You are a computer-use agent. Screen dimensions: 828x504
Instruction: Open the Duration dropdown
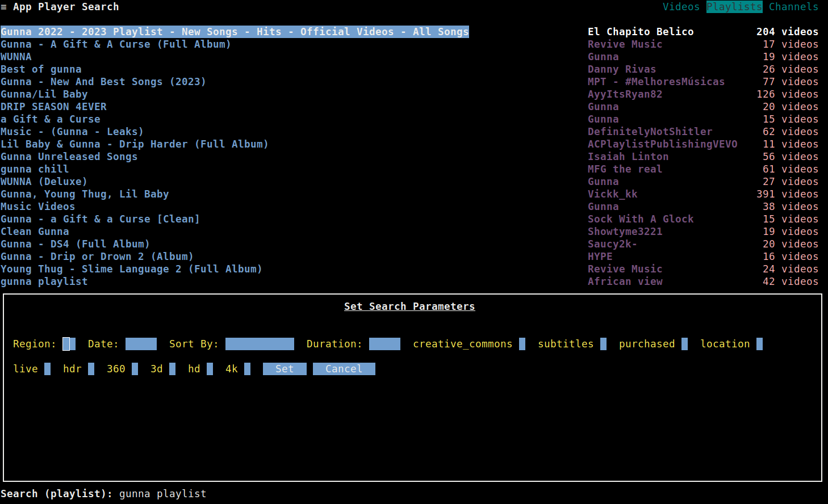(x=384, y=344)
